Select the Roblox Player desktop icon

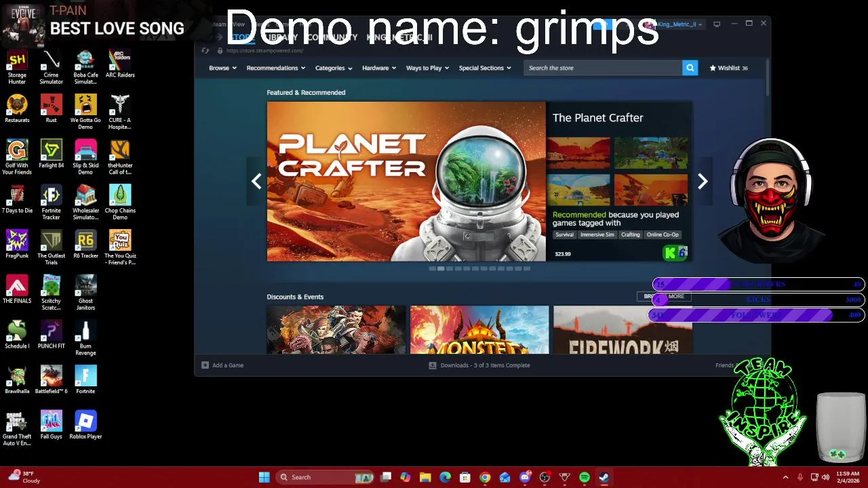coord(85,425)
